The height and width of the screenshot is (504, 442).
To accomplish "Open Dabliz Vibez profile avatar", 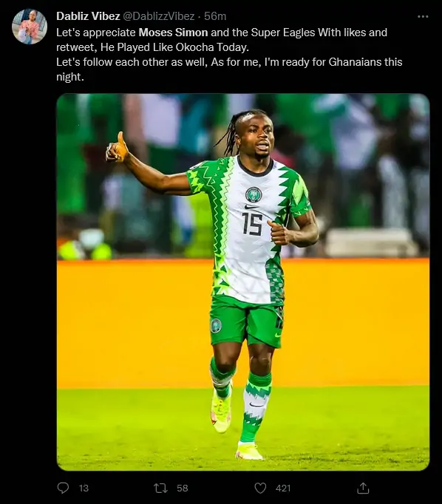I will (x=30, y=27).
